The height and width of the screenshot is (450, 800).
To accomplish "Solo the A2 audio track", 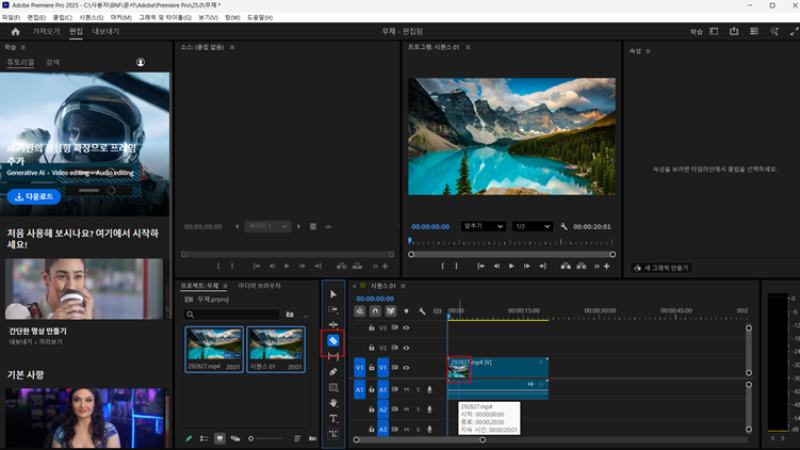I will click(418, 409).
